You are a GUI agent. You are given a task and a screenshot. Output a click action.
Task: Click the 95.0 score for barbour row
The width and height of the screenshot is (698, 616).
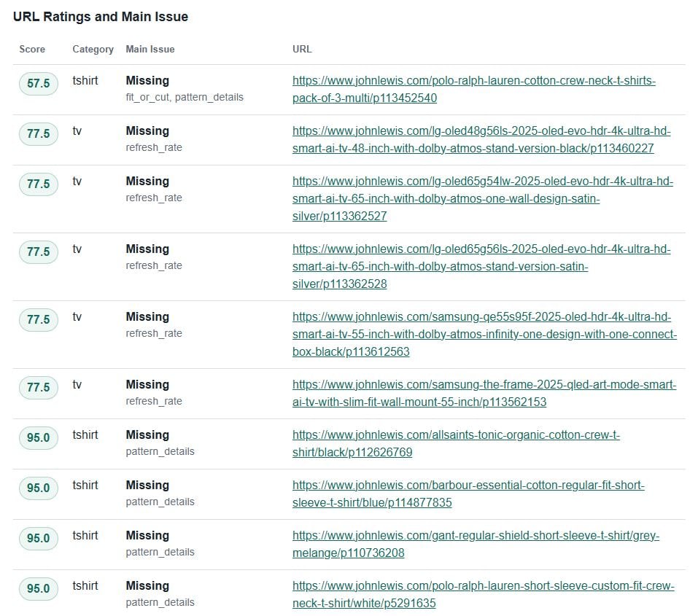pyautogui.click(x=38, y=488)
